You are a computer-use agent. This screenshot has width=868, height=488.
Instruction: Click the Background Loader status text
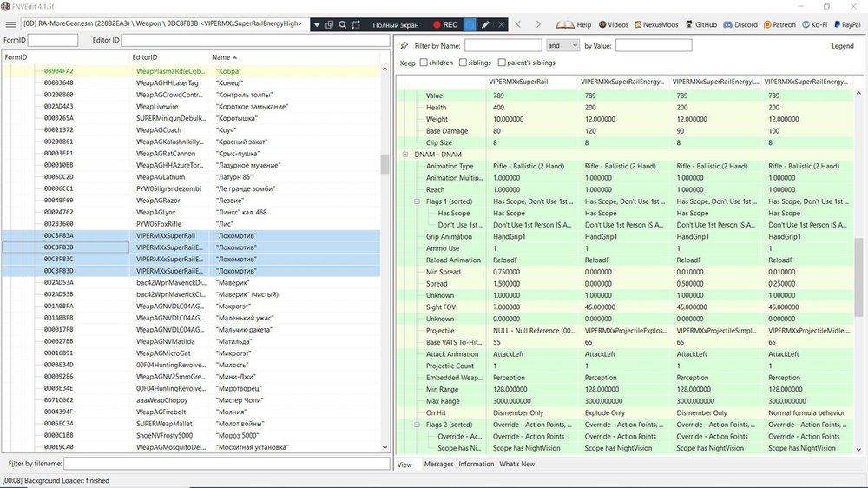pos(56,481)
